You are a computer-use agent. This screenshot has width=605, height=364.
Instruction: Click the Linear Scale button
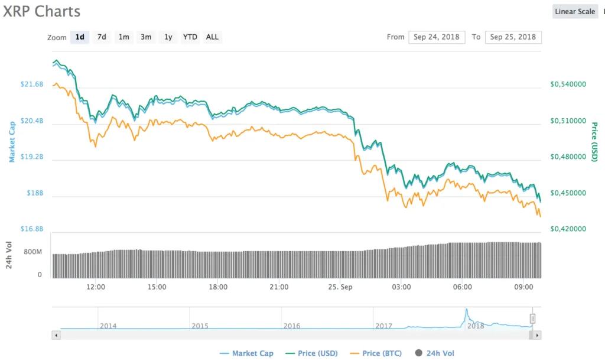pyautogui.click(x=575, y=12)
